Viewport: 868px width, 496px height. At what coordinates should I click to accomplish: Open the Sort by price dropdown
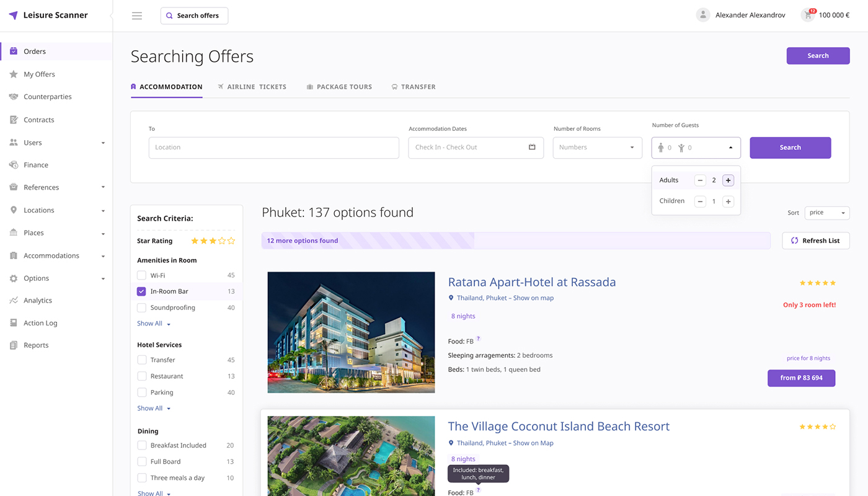827,213
